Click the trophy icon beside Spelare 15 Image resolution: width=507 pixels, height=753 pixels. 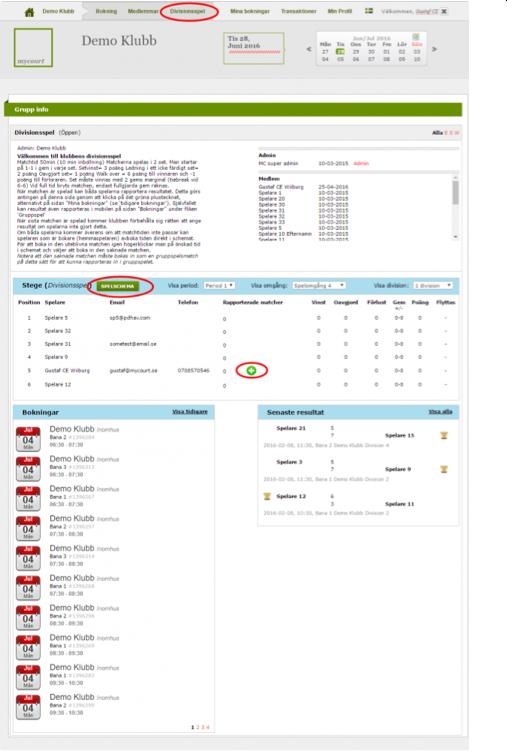[x=444, y=436]
